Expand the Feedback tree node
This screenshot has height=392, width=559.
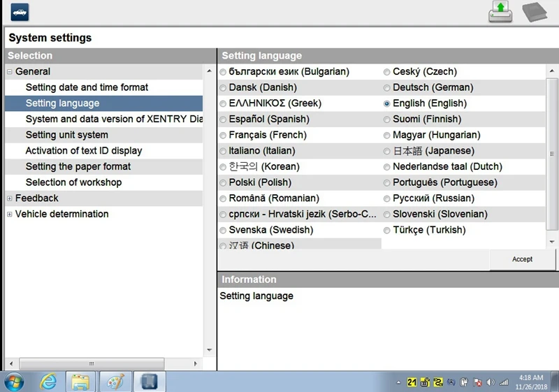pyautogui.click(x=9, y=198)
